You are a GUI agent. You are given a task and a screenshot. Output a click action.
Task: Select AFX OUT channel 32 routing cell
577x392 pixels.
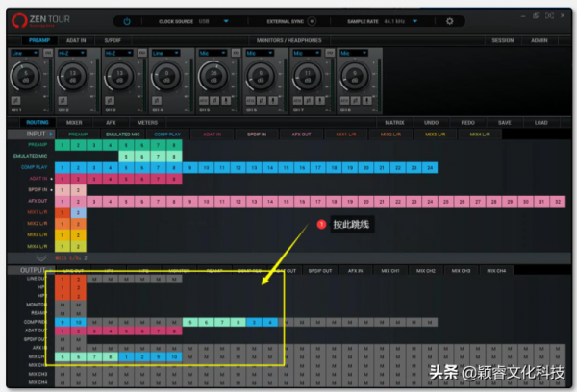tap(558, 202)
